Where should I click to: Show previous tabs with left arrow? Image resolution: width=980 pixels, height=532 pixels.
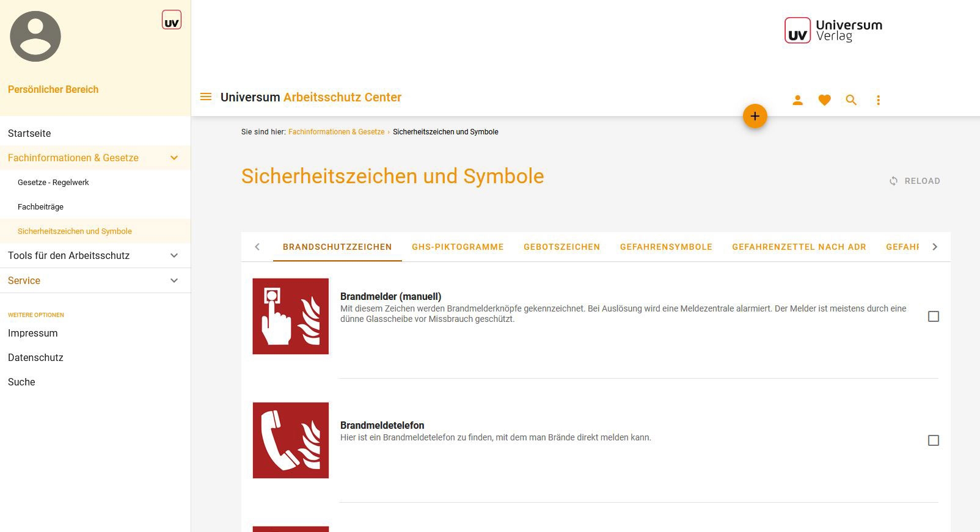pyautogui.click(x=257, y=247)
